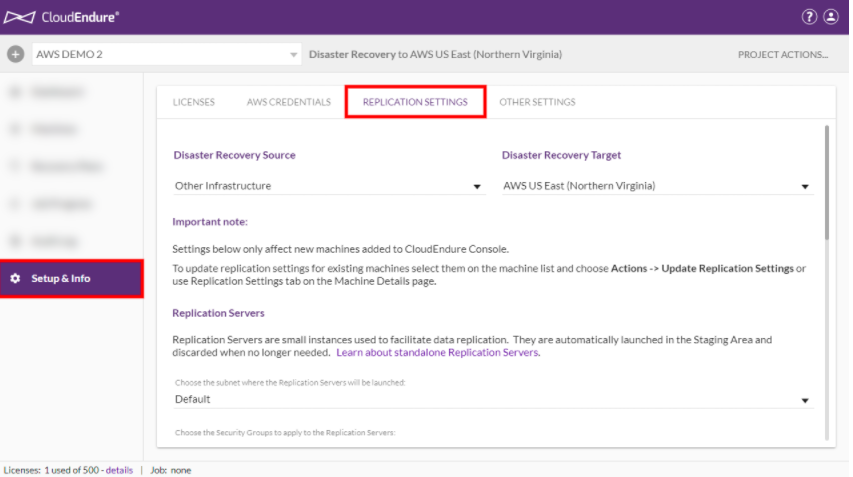
Task: Open the Project Actions menu
Action: (783, 54)
